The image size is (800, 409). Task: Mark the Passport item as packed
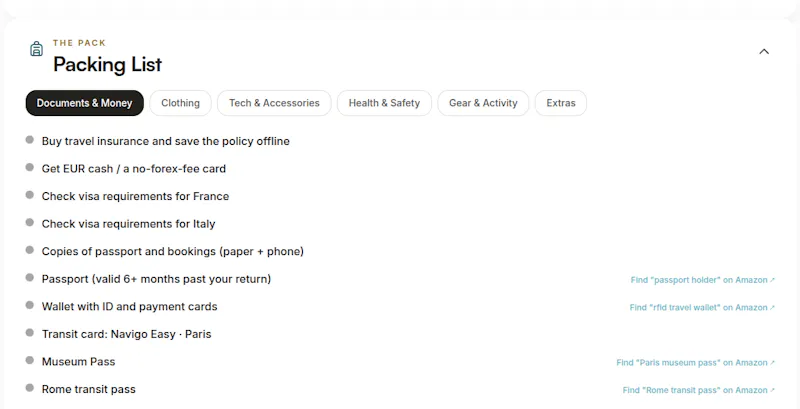point(30,277)
